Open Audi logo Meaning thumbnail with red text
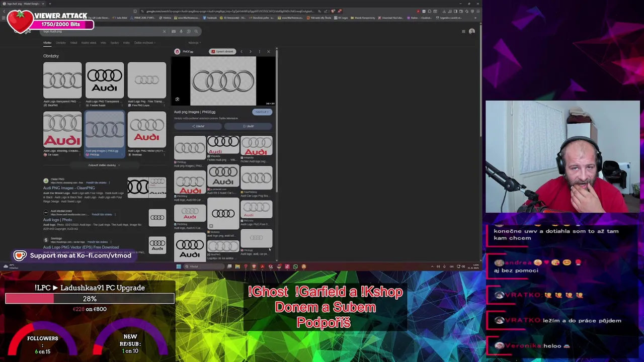The height and width of the screenshot is (362, 644). coord(62,130)
